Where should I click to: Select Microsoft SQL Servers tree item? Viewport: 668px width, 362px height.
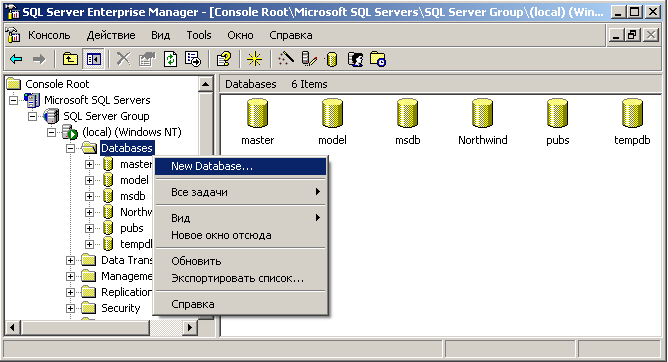click(97, 100)
